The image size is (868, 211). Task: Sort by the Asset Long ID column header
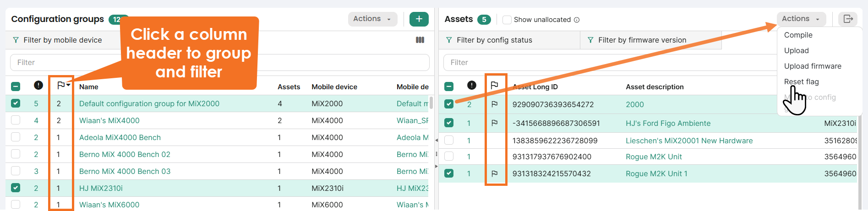click(x=535, y=87)
